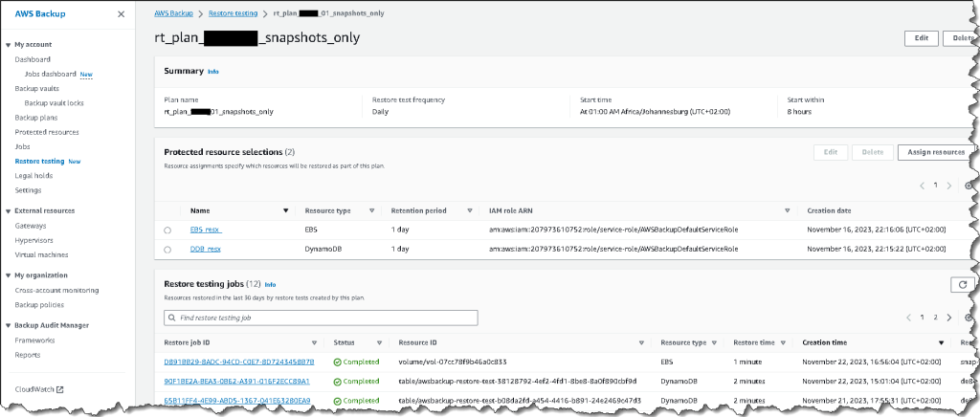Screen dimensions: 980x417
Task: Open Jobs dashboard in sidebar
Action: point(50,74)
